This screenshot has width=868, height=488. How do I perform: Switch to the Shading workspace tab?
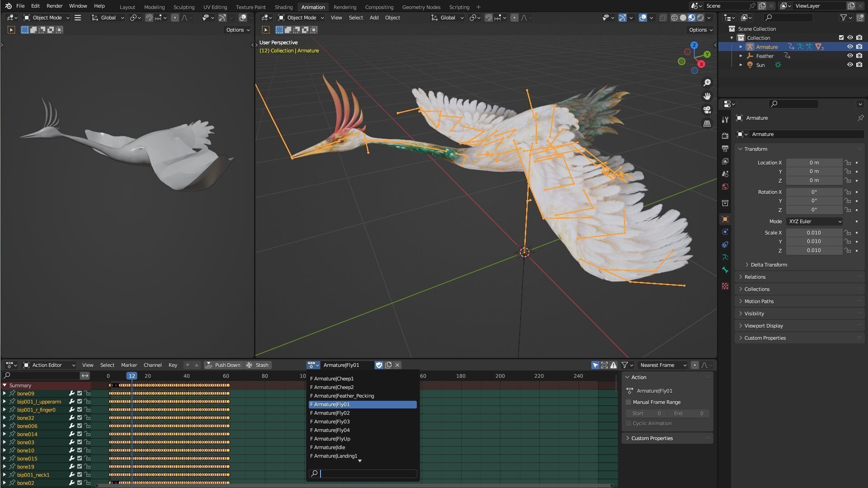point(283,7)
